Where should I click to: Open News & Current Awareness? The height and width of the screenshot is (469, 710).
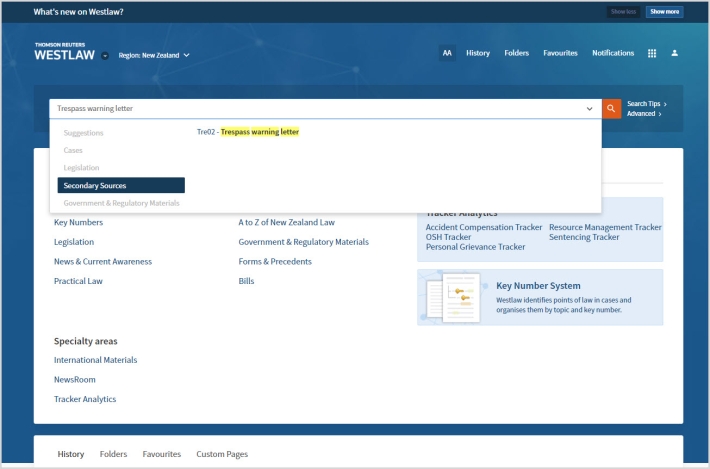103,261
